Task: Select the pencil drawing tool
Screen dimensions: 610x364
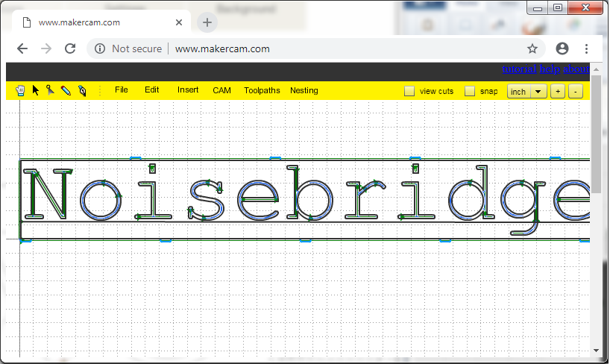Action: pos(66,91)
